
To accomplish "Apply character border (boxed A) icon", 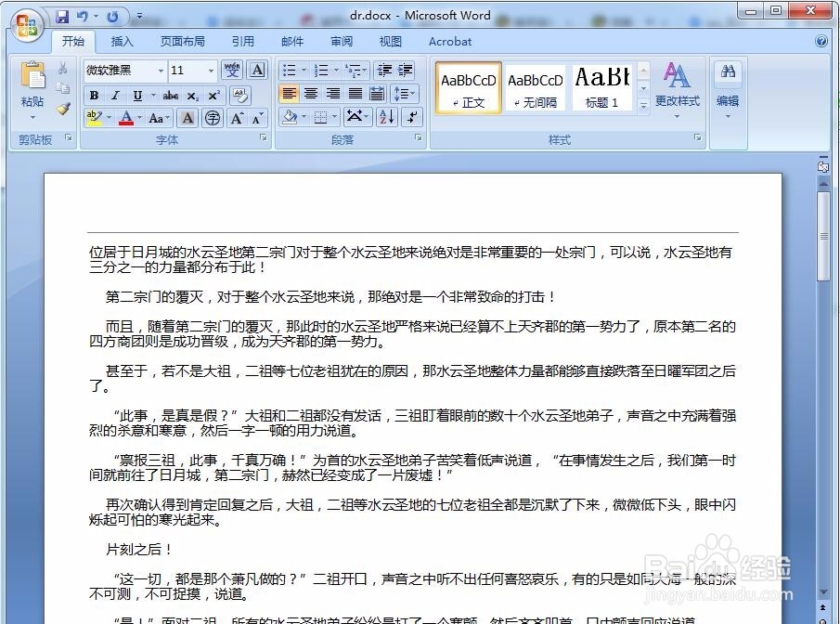I will pos(258,70).
